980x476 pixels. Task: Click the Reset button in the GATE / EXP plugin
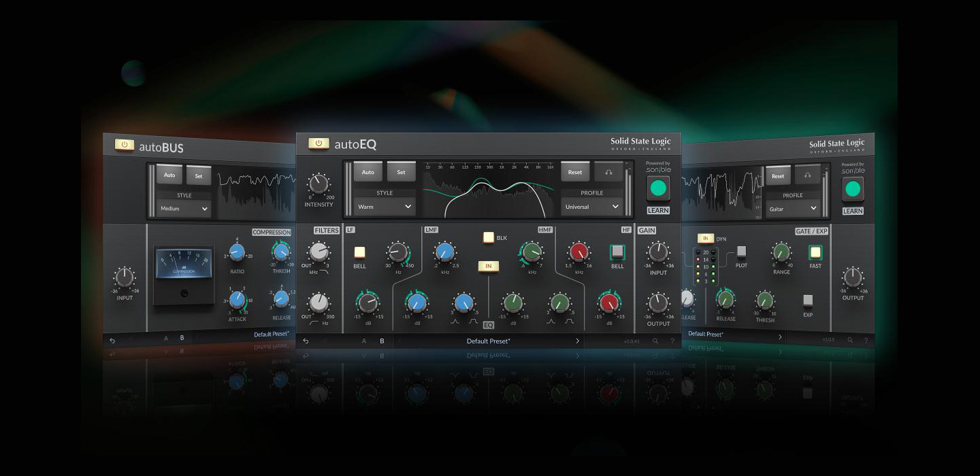coord(778,175)
